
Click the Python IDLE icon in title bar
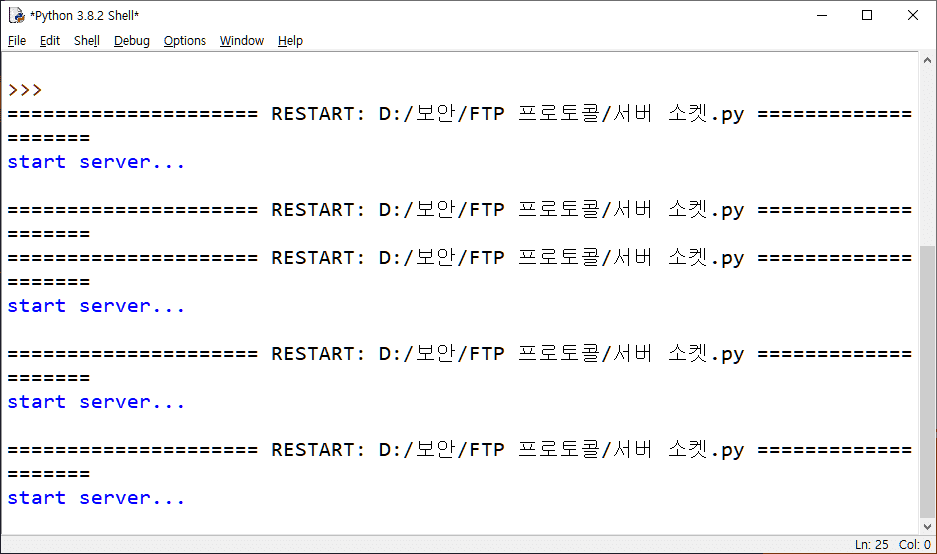coord(16,15)
